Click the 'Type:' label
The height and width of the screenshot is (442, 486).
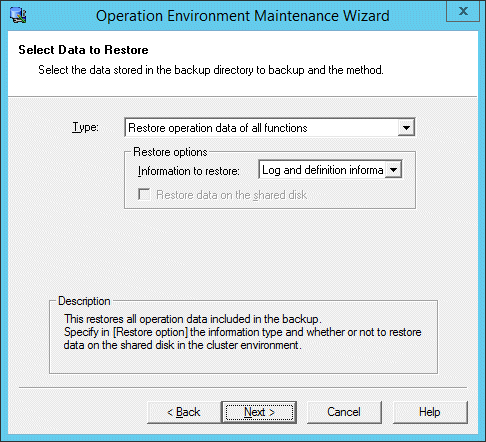(x=86, y=127)
